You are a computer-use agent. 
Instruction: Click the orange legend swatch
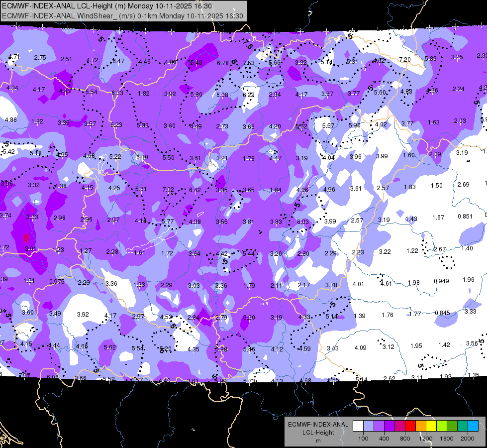tap(421, 426)
